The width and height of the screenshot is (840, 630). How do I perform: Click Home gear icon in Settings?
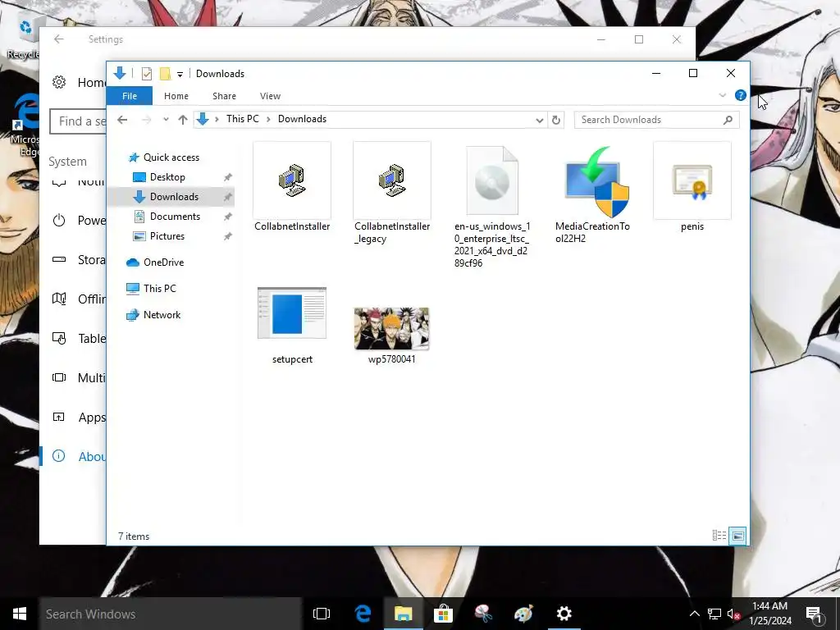click(59, 82)
